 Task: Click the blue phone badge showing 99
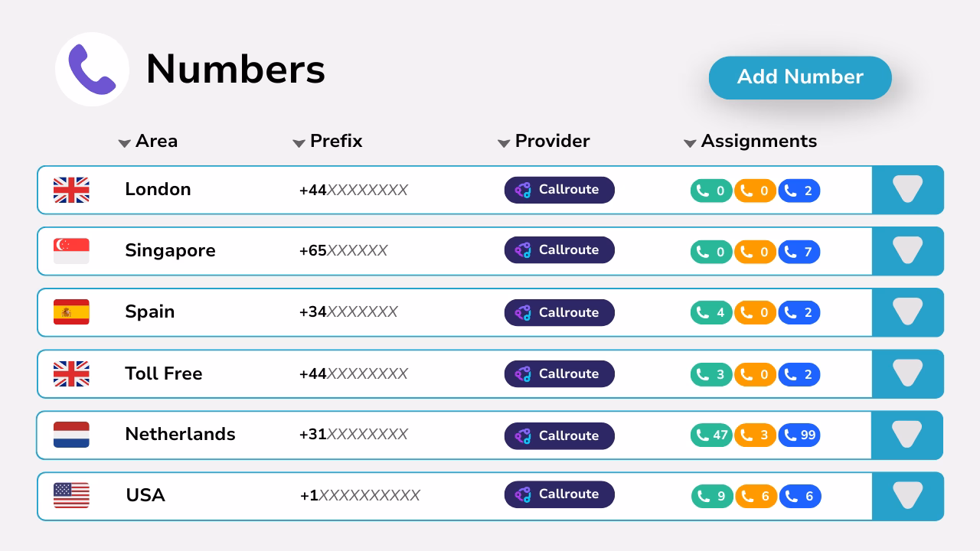(x=799, y=435)
